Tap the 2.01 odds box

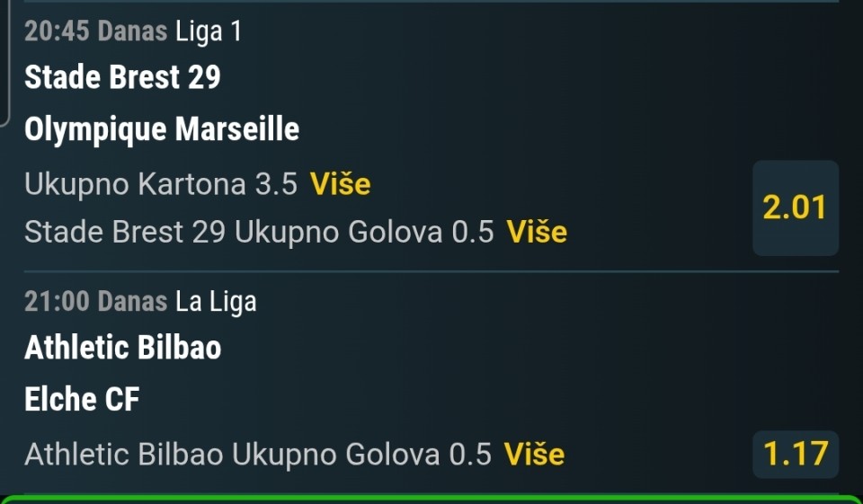(x=795, y=208)
